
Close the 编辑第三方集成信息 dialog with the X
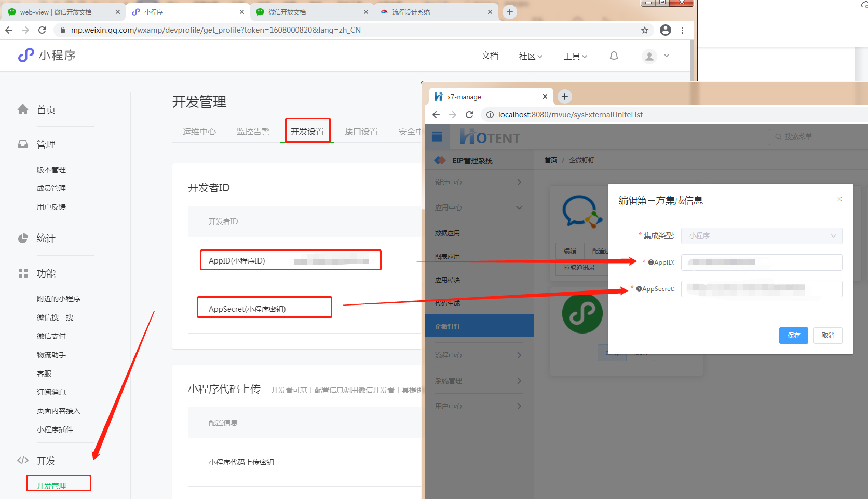839,199
